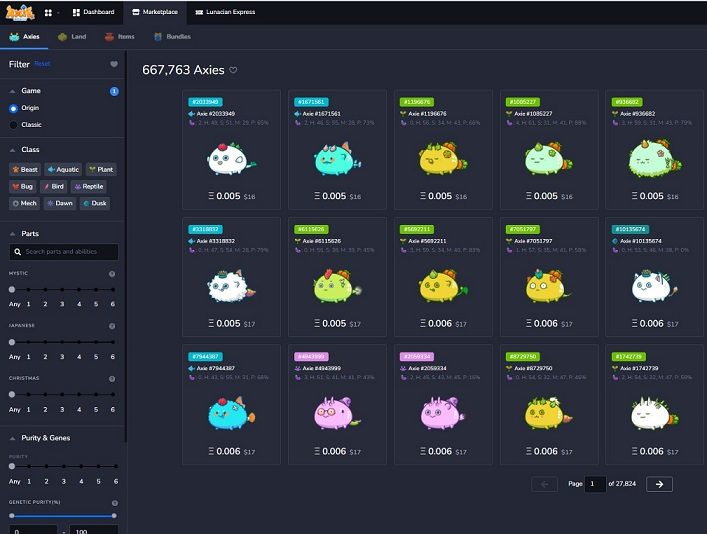
Task: Collapse the Class filter section
Action: tap(13, 150)
